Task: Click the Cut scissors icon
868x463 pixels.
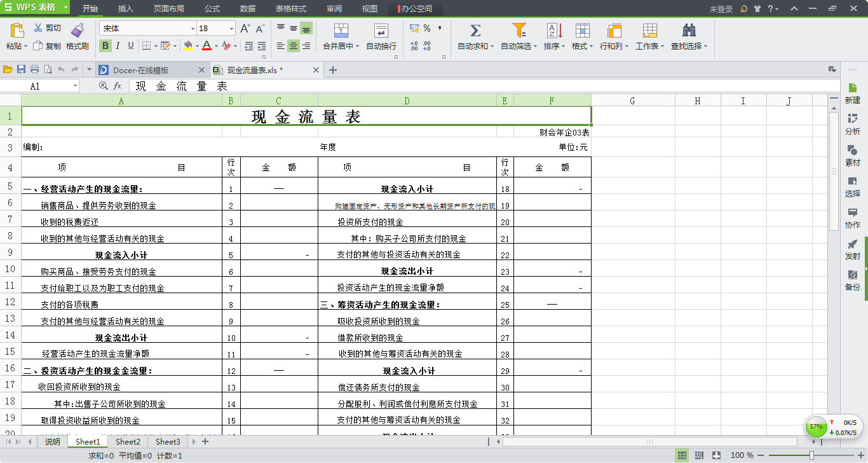Action: click(38, 28)
